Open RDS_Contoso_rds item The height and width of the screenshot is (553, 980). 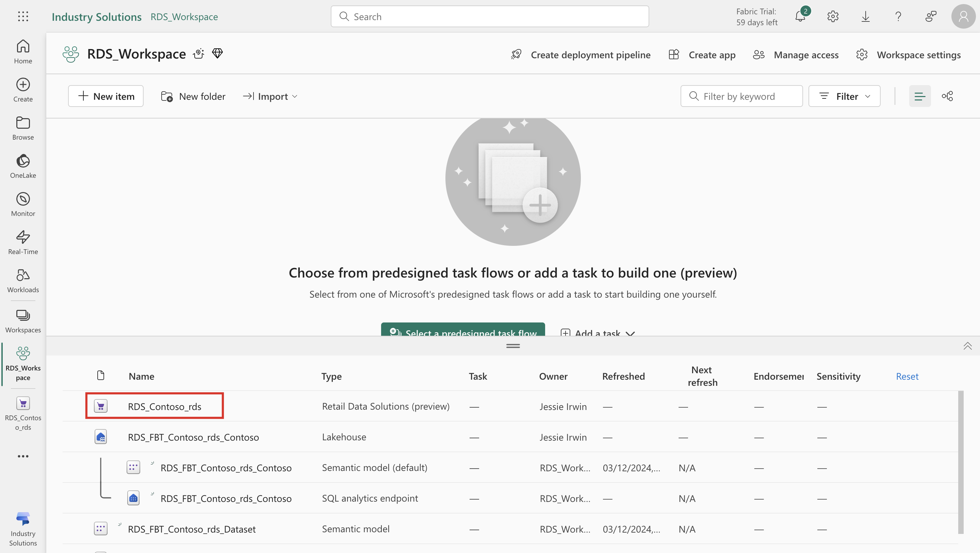coord(164,407)
